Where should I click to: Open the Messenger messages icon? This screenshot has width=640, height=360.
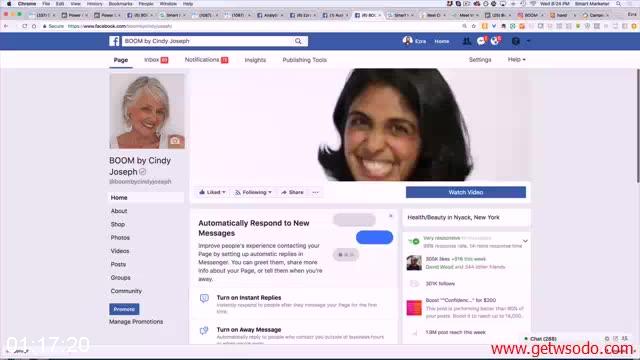[x=481, y=41]
